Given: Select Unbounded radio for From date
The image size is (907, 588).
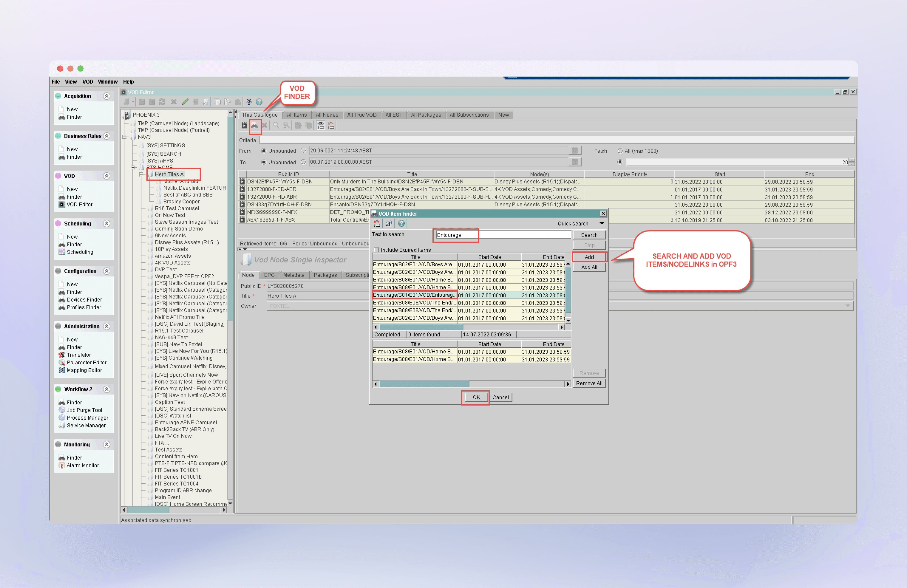Looking at the screenshot, I should [264, 151].
